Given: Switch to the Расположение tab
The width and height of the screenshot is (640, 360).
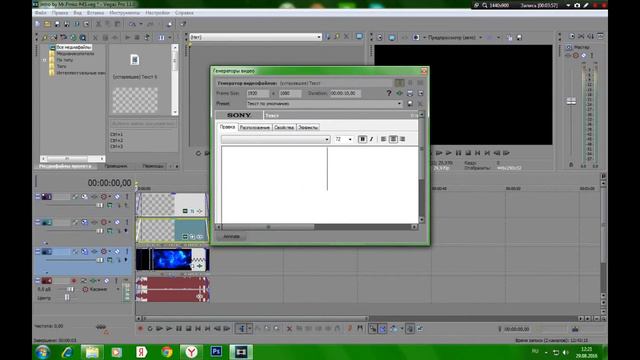Looking at the screenshot, I should [255, 127].
